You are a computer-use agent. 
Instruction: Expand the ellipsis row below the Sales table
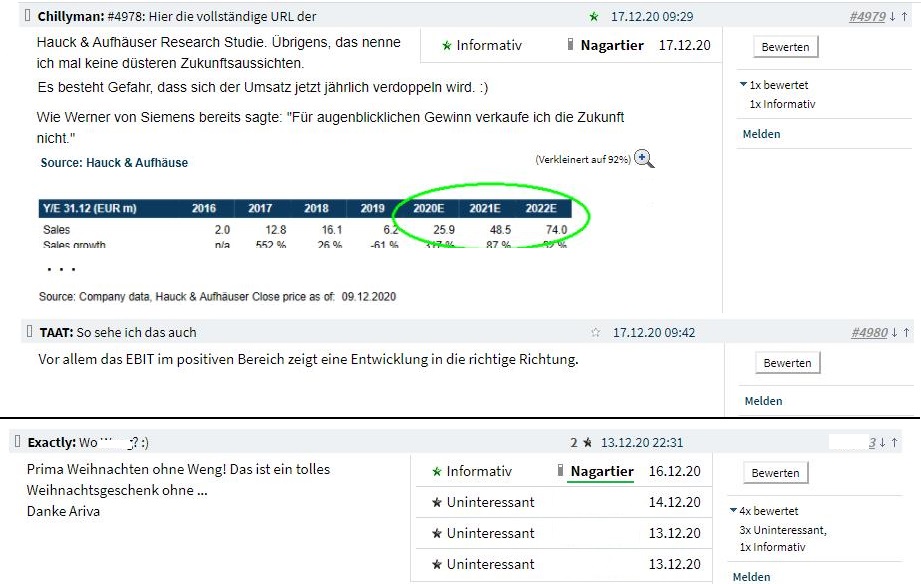tap(62, 267)
